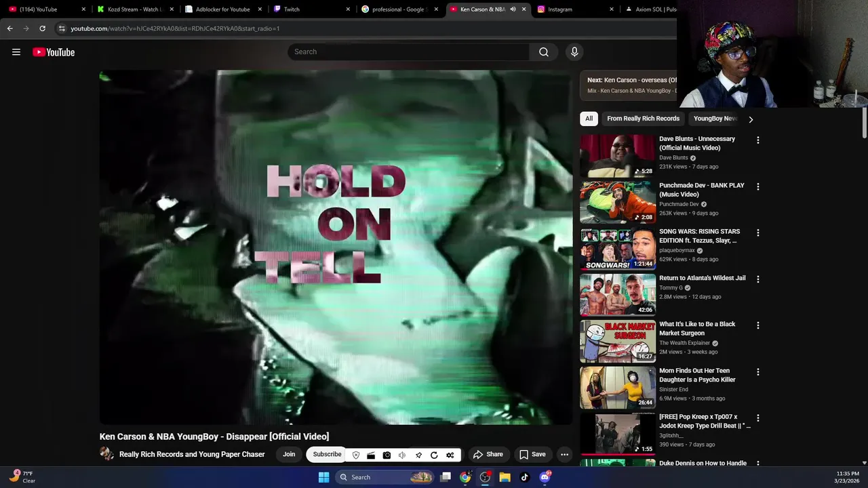Click the Tommy G channel name

coord(671,287)
